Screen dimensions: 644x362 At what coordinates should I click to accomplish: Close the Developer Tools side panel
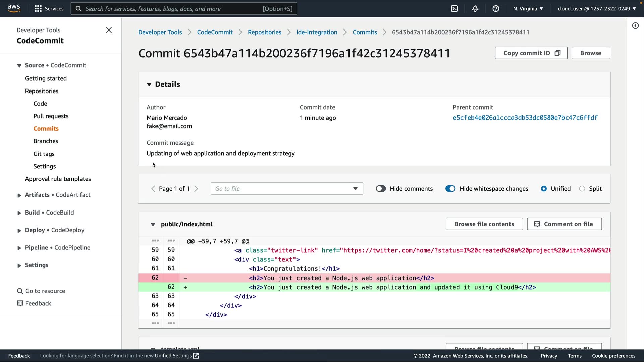click(x=109, y=30)
